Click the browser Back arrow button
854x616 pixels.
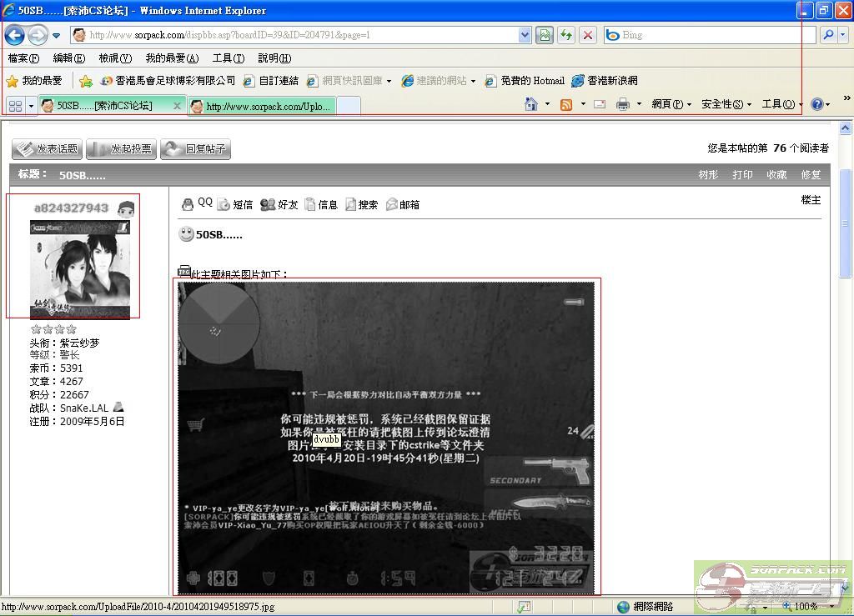pos(14,35)
